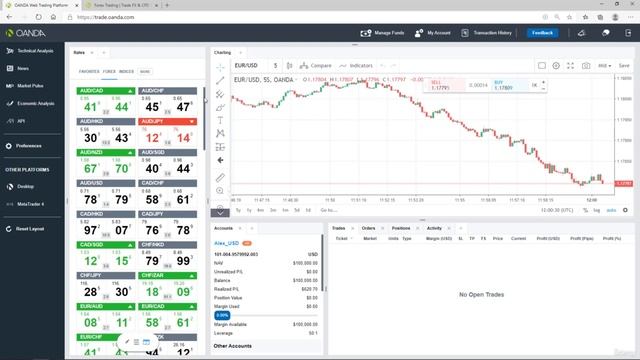The image size is (640, 360).
Task: Click the blue Feedback button
Action: [542, 33]
